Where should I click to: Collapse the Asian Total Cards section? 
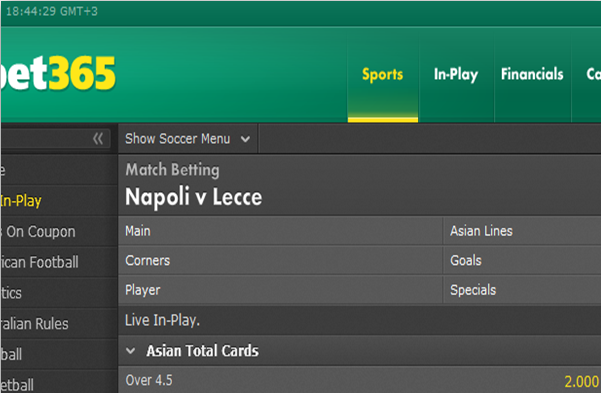(x=131, y=350)
